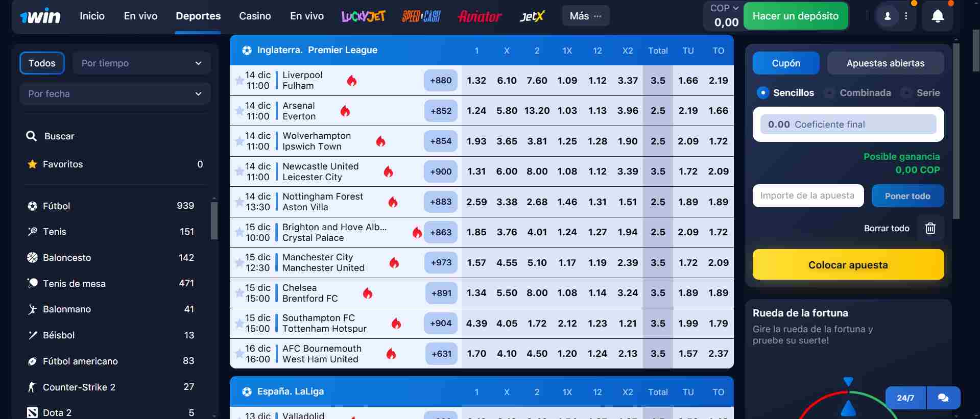Select the Sencillos bet type radio
The image size is (980, 419).
pos(762,93)
